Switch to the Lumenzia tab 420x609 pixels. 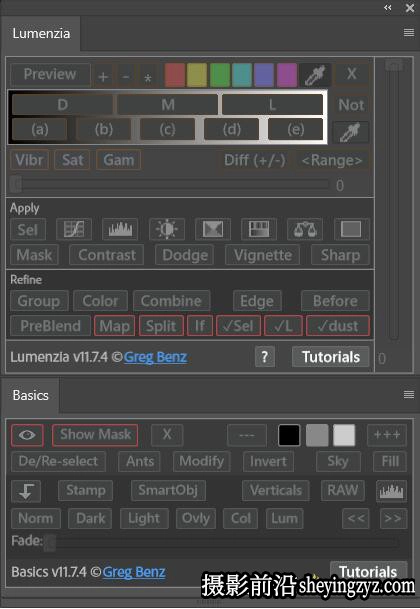point(41,33)
